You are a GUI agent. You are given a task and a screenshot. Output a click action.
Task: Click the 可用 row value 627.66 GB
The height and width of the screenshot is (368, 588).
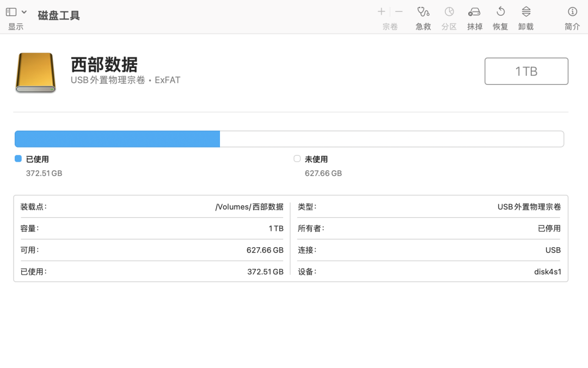[x=265, y=250]
